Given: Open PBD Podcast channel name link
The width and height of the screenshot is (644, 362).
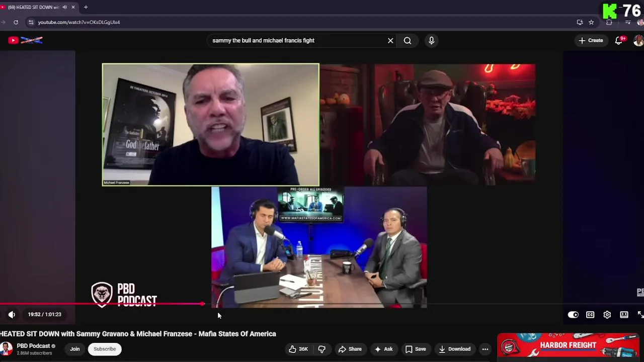Looking at the screenshot, I should coord(33,346).
